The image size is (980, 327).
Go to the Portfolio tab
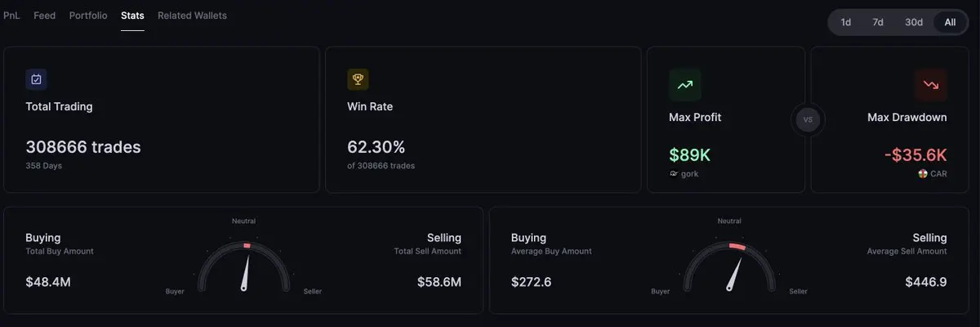click(x=87, y=16)
